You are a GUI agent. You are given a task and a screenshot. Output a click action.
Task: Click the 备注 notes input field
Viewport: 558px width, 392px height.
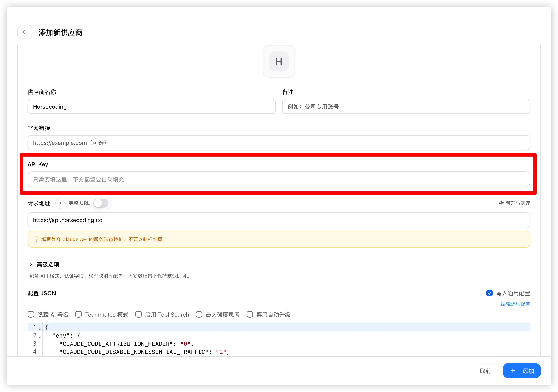[406, 107]
